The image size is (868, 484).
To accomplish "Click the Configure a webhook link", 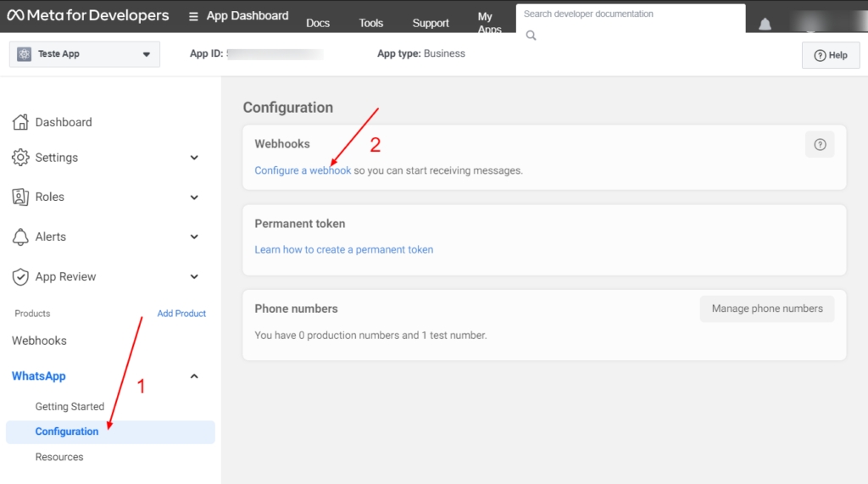I will tap(303, 170).
